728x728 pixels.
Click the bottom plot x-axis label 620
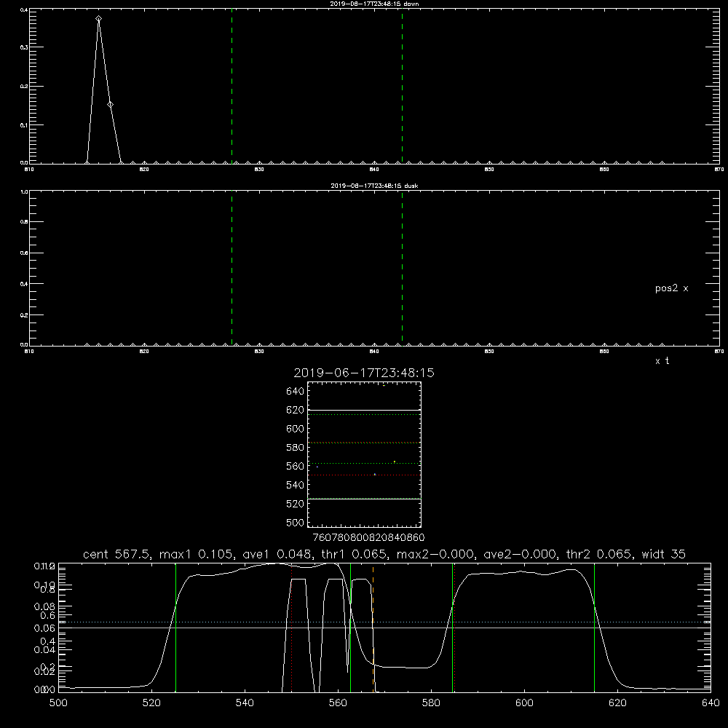[x=617, y=703]
